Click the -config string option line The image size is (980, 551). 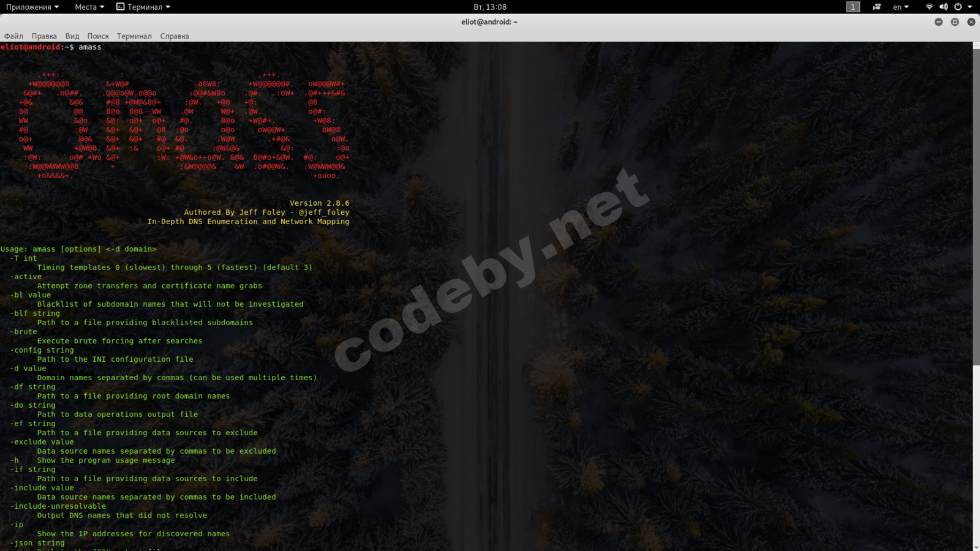pos(42,350)
